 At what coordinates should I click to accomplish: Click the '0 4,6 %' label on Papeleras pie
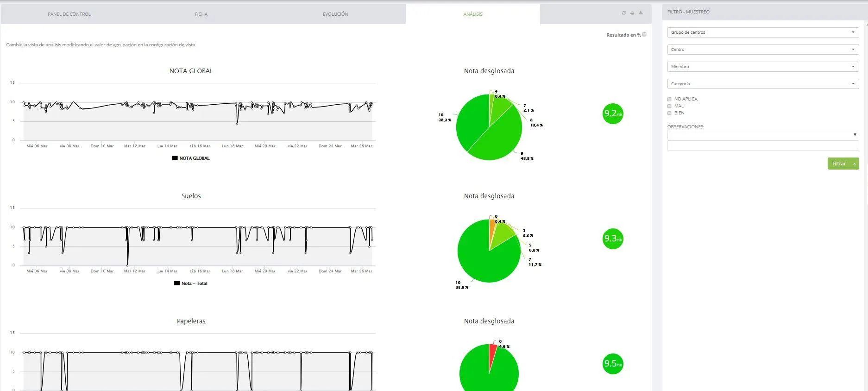click(x=504, y=344)
